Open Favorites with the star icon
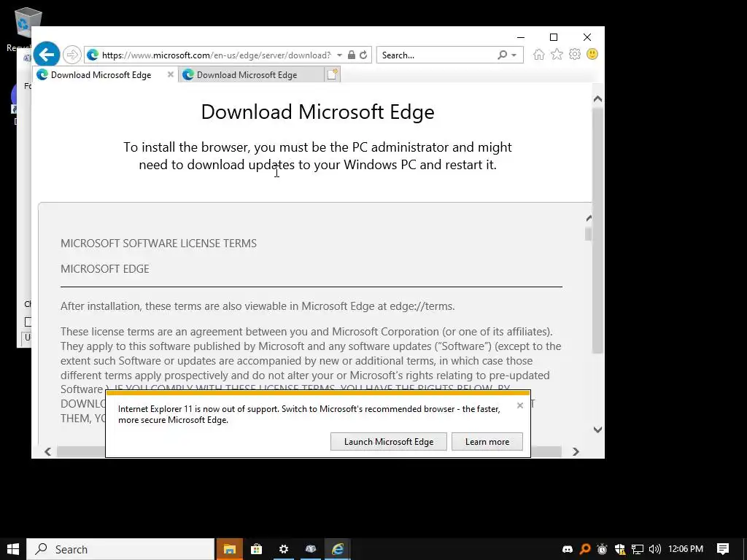 (557, 54)
